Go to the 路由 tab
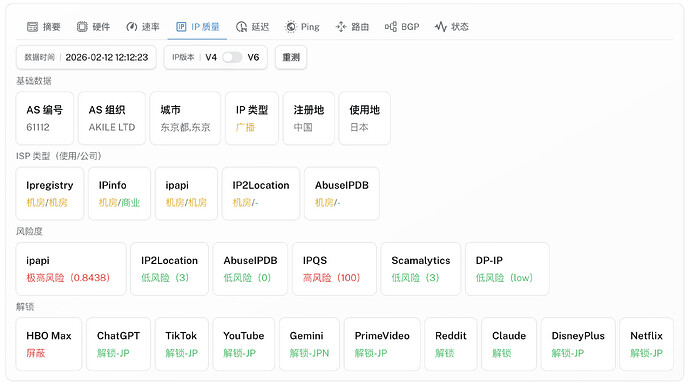 (352, 27)
